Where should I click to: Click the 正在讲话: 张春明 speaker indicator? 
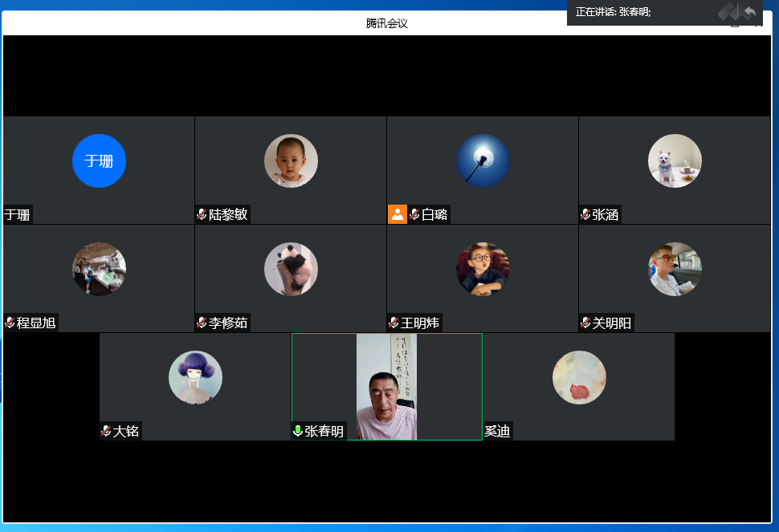click(614, 12)
